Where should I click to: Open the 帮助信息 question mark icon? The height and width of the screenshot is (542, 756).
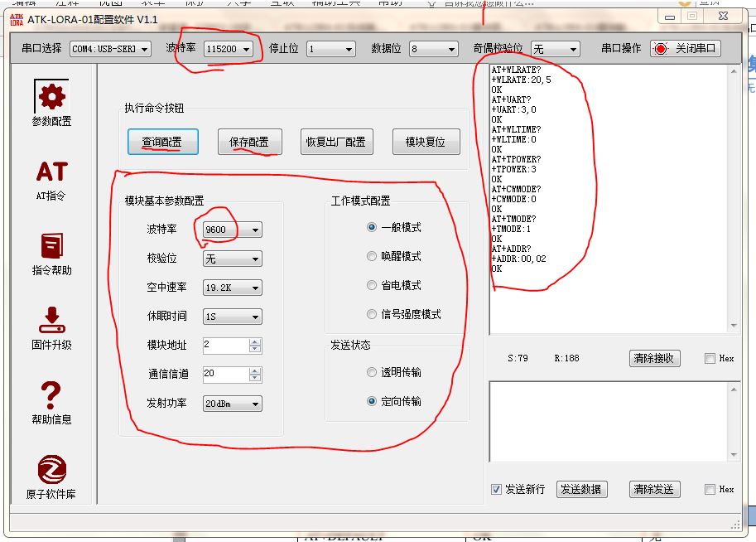coord(51,395)
